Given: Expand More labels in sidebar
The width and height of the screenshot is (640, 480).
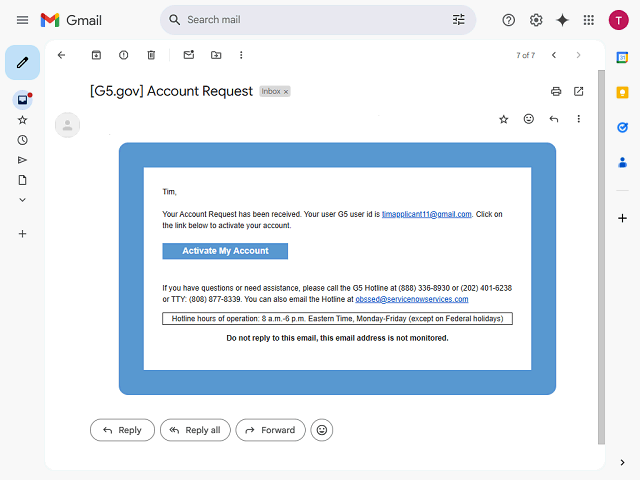Looking at the screenshot, I should pos(22,200).
